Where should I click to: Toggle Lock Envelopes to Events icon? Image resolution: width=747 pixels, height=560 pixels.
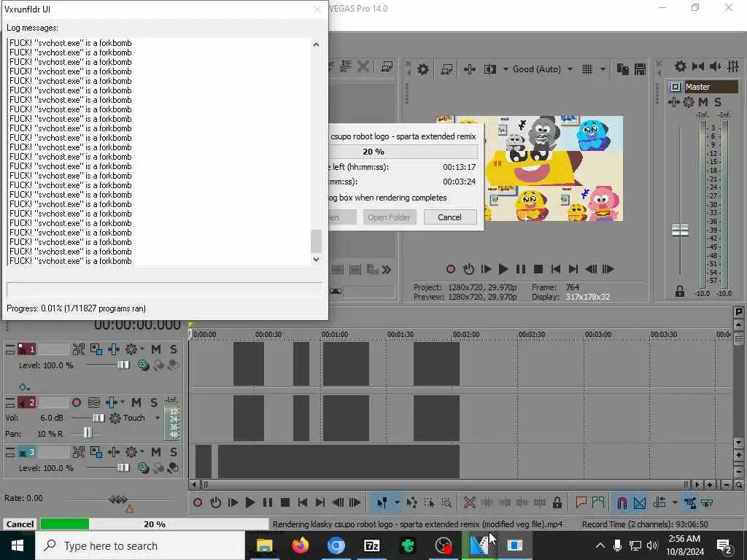coord(689,502)
